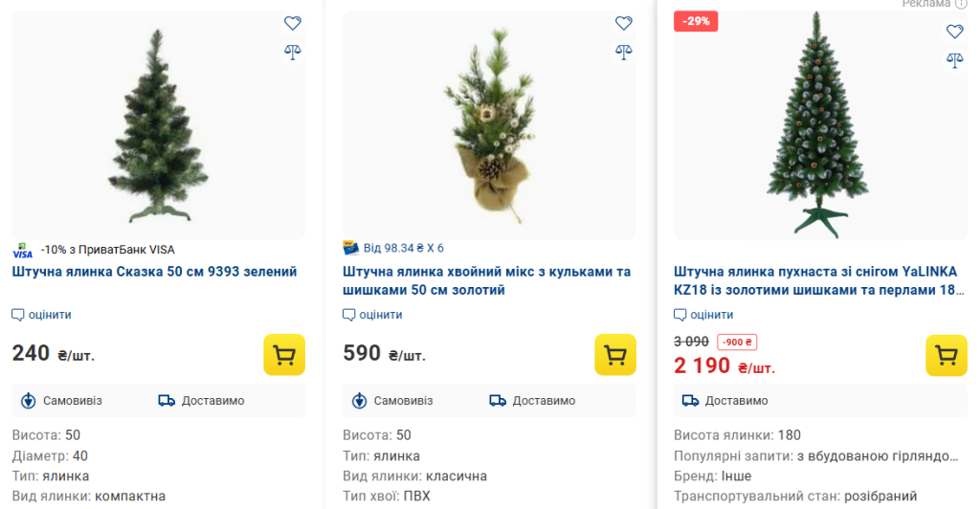This screenshot has width=980, height=509.
Task: Compare the Сказка 50 см tree
Action: 293,52
